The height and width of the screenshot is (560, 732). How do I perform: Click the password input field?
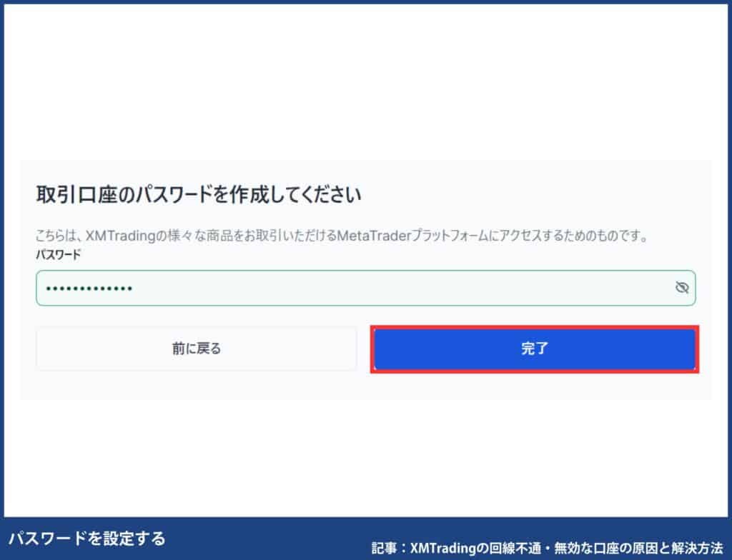[365, 288]
